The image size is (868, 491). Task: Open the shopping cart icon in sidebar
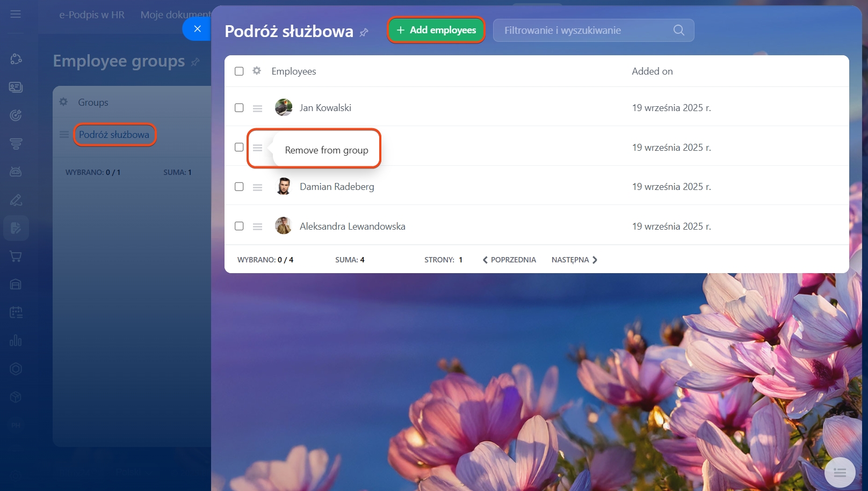(x=16, y=257)
